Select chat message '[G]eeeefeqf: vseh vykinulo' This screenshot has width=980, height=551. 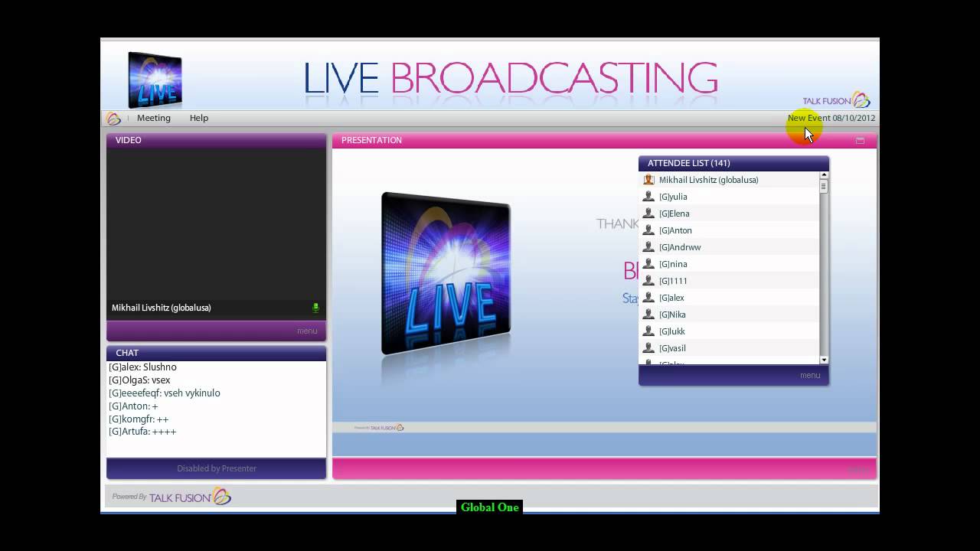tap(165, 393)
